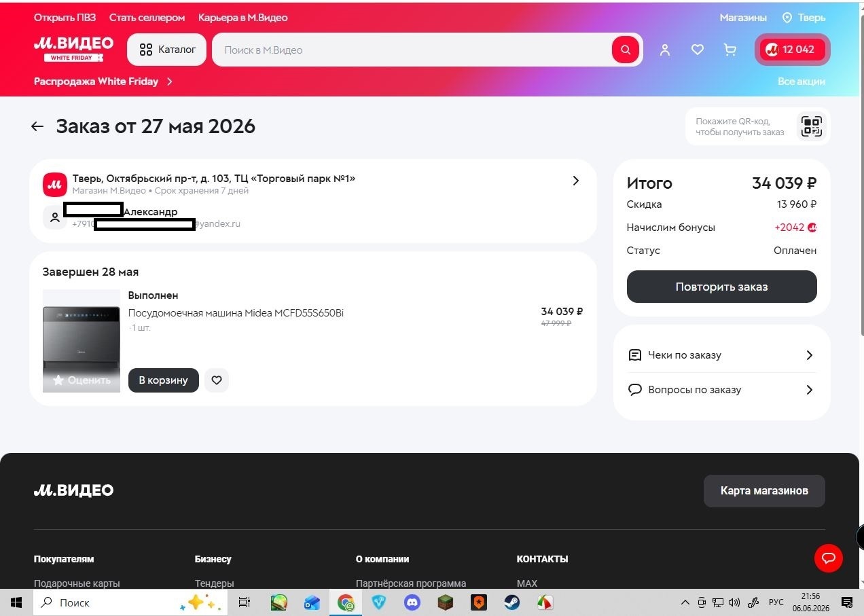Click the bonus coin icon near +2042
This screenshot has height=616, width=864.
point(812,228)
